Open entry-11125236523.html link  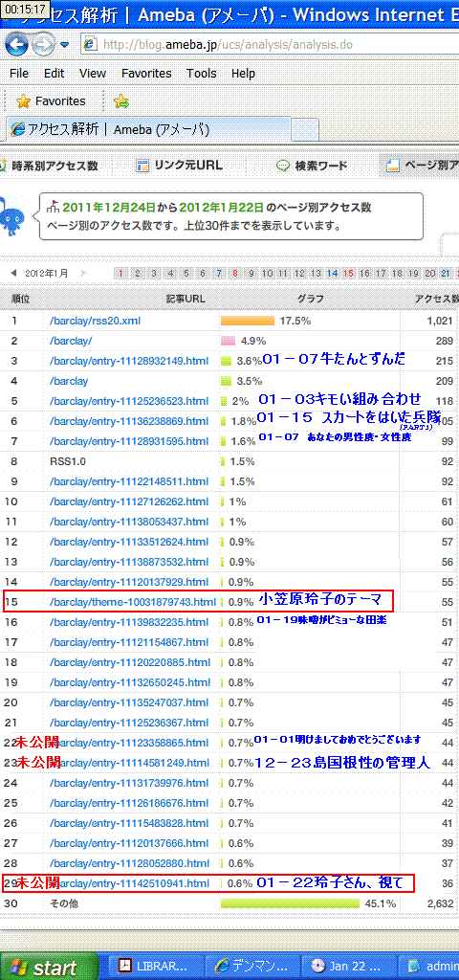[129, 401]
